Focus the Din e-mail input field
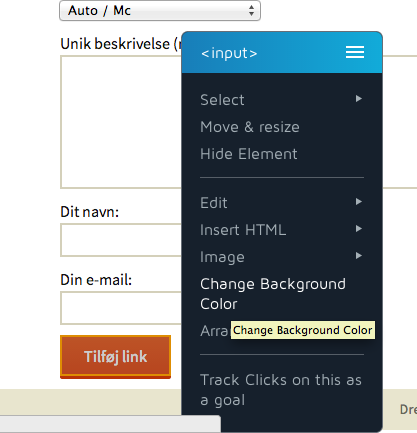 (x=121, y=308)
